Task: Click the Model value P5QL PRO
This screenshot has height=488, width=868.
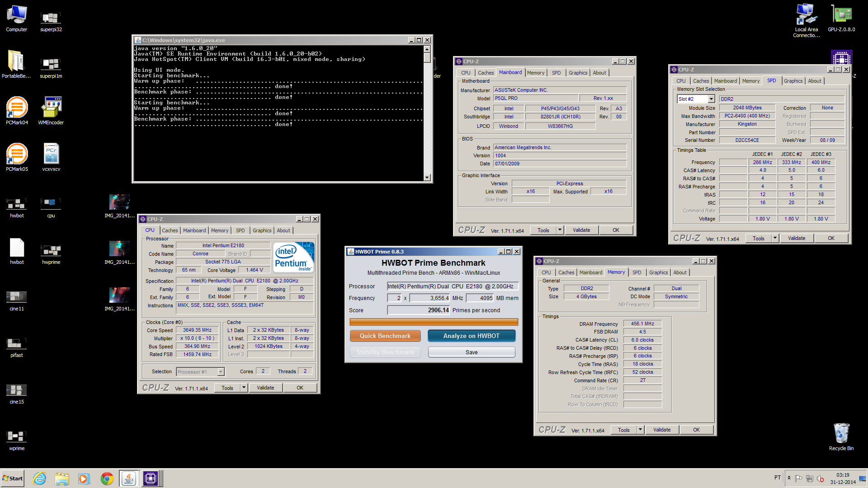Action: (x=536, y=98)
